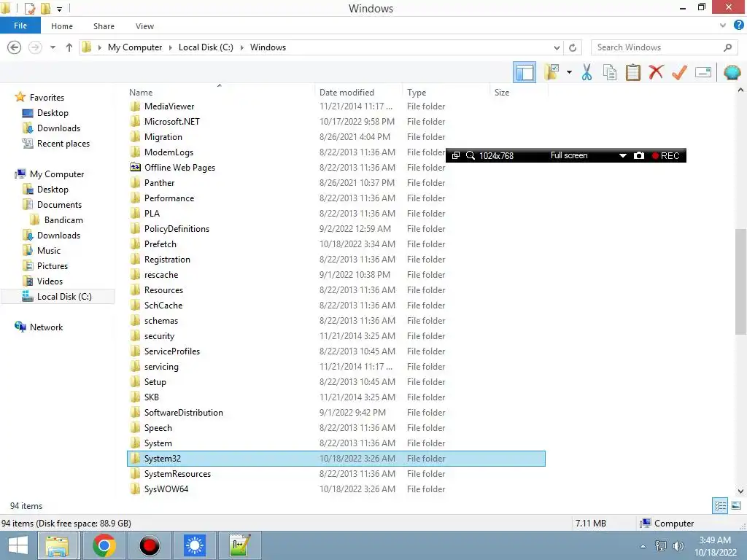Select My Computer in the navigation pane
The image size is (747, 560).
[57, 174]
